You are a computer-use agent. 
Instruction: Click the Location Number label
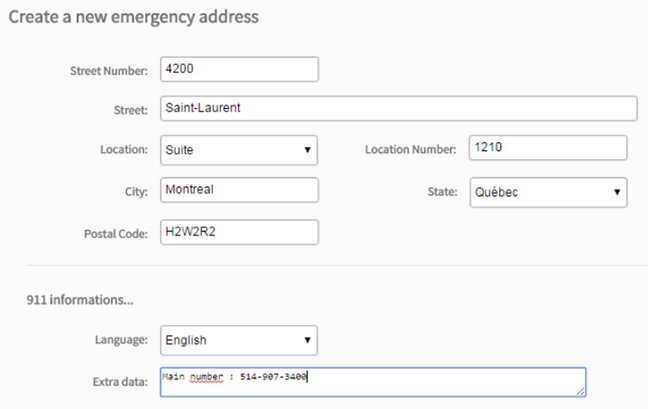point(410,149)
